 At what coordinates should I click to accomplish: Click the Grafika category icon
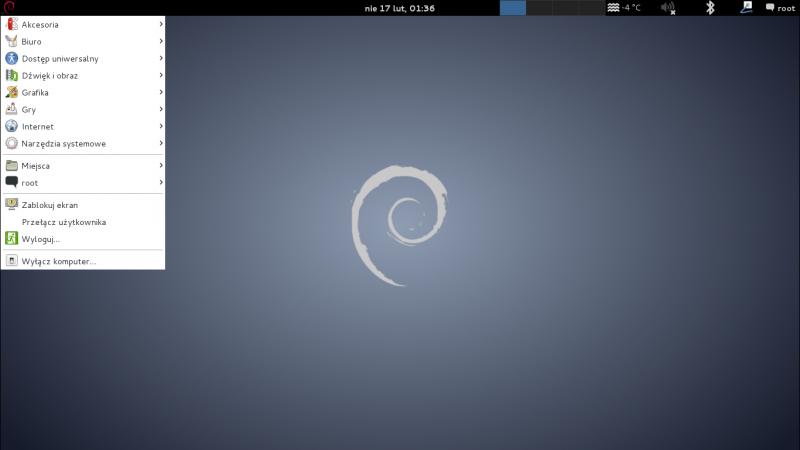tap(12, 92)
